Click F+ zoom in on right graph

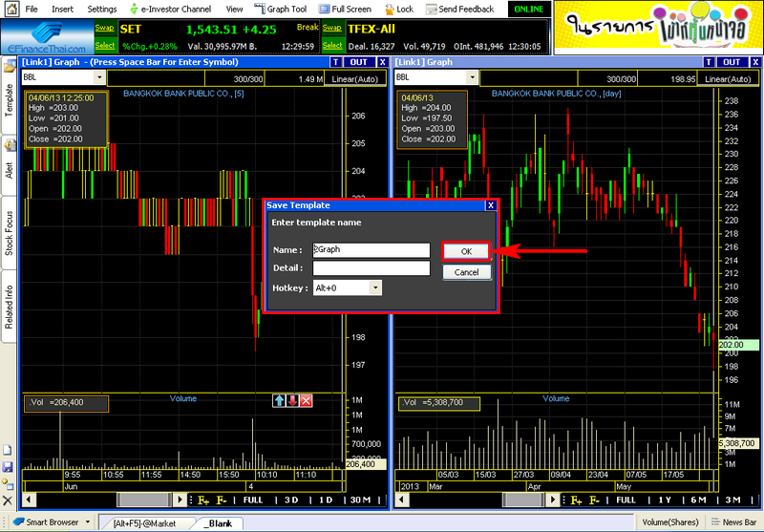click(576, 500)
